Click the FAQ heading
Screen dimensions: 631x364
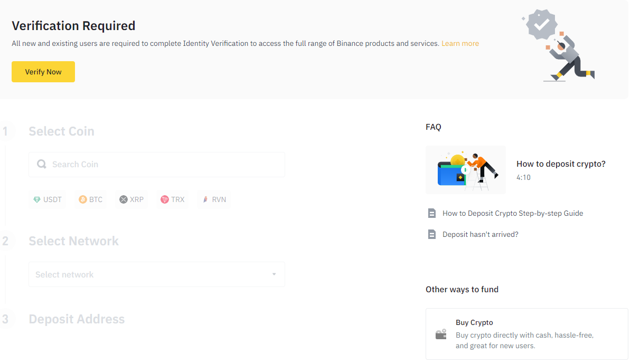pos(434,127)
